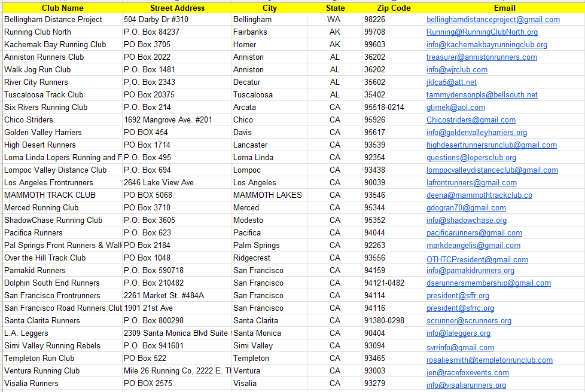The image size is (585, 392).
Task: Click OTHTCPresident@gmail.com link
Action: (477, 260)
